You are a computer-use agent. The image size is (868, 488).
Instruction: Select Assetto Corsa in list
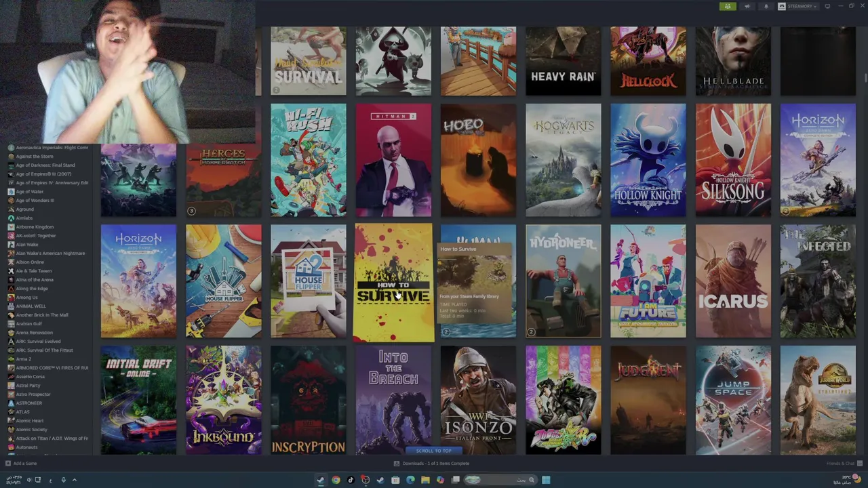30,377
